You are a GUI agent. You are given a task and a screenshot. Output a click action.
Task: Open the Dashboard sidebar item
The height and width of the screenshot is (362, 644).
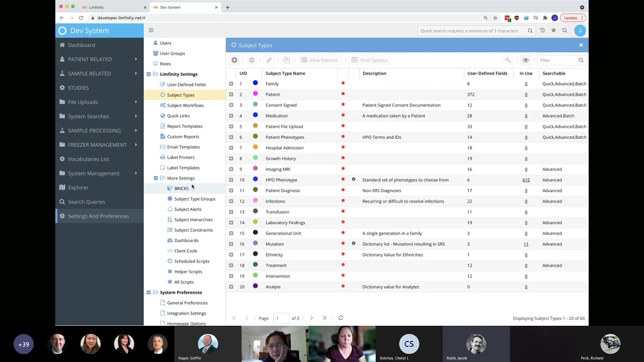pyautogui.click(x=99, y=45)
